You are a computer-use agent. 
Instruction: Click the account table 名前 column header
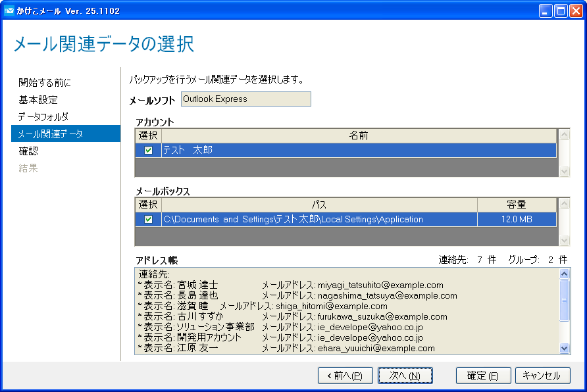pos(359,135)
